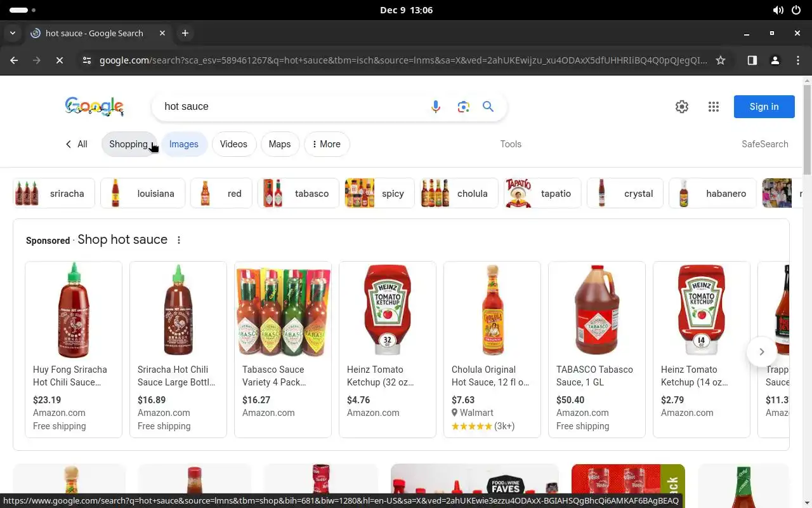Open TABASCO Tabasco Sauce, 1 GL title
The image size is (812, 508).
pos(594,376)
